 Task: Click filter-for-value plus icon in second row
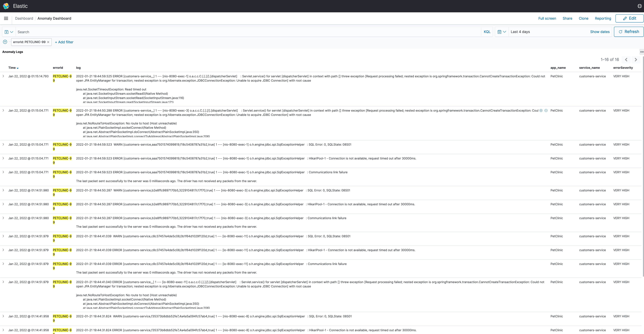pyautogui.click(x=541, y=111)
